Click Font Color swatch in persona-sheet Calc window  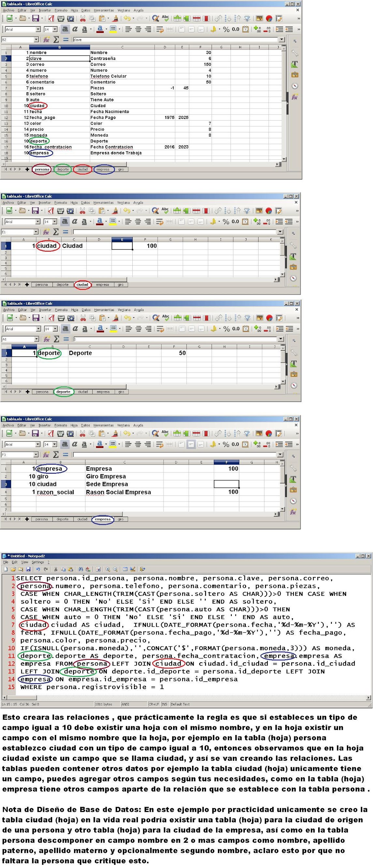pos(100,29)
